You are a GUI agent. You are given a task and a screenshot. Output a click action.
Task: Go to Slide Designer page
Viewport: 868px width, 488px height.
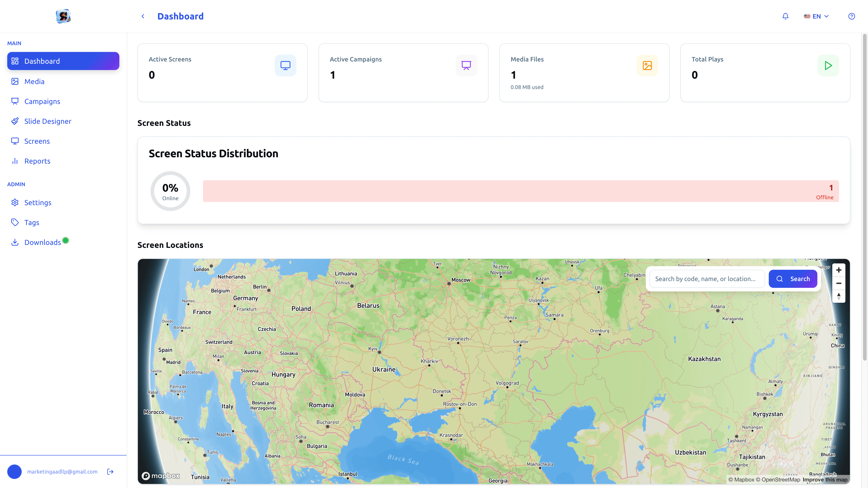pyautogui.click(x=47, y=121)
